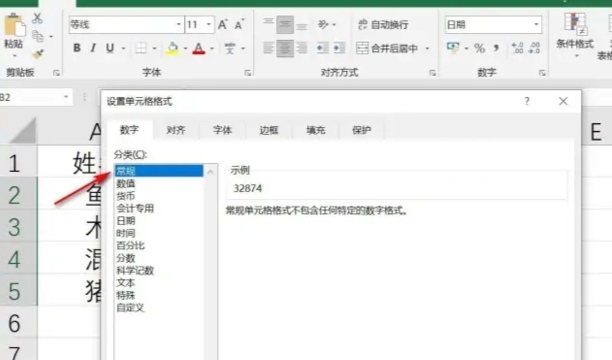Click the align left icon

click(x=268, y=48)
